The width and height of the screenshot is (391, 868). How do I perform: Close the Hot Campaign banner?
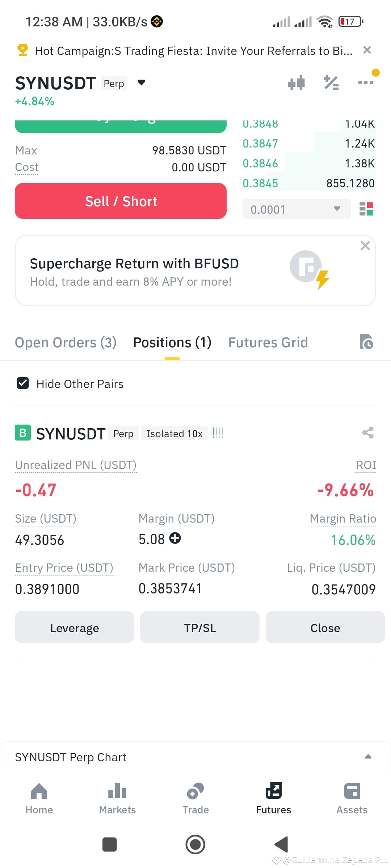click(367, 50)
